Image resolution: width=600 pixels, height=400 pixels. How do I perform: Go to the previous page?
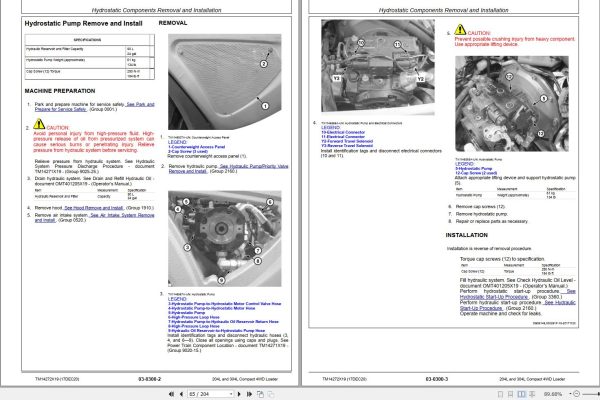[181, 394]
